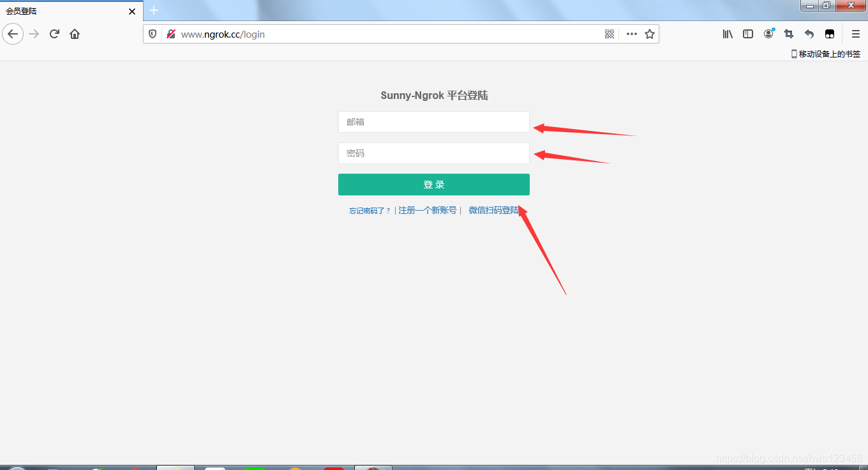Open the 注册一个新账号 link
This screenshot has width=868, height=470.
pyautogui.click(x=428, y=210)
